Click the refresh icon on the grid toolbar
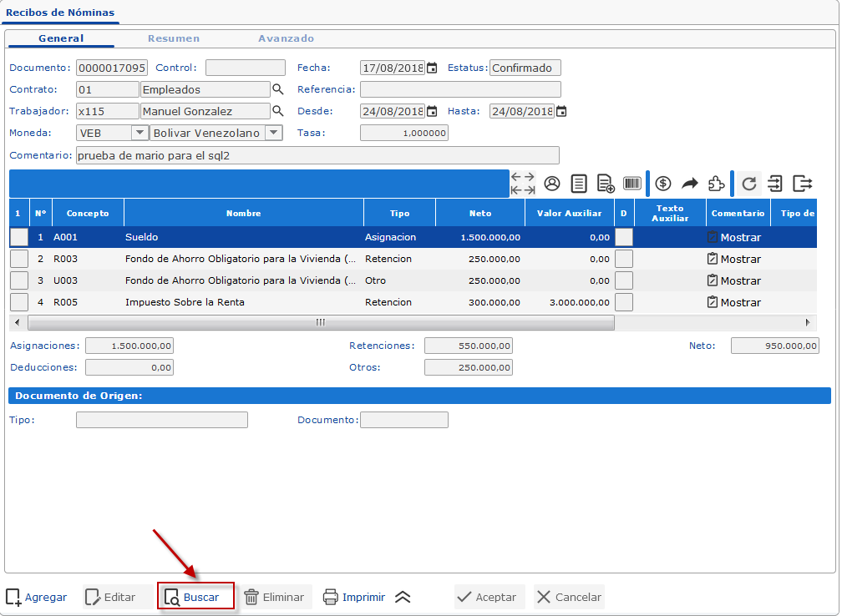Screen dimensions: 842x616 [748, 183]
